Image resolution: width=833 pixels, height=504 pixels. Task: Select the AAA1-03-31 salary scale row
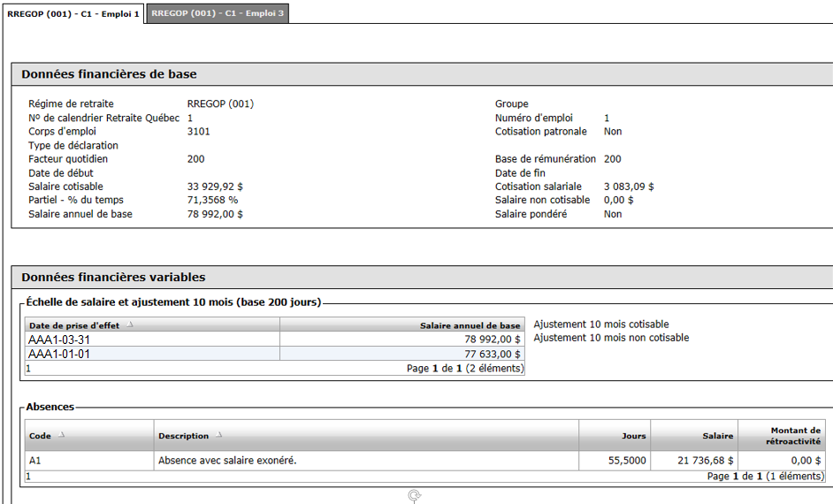pyautogui.click(x=275, y=340)
